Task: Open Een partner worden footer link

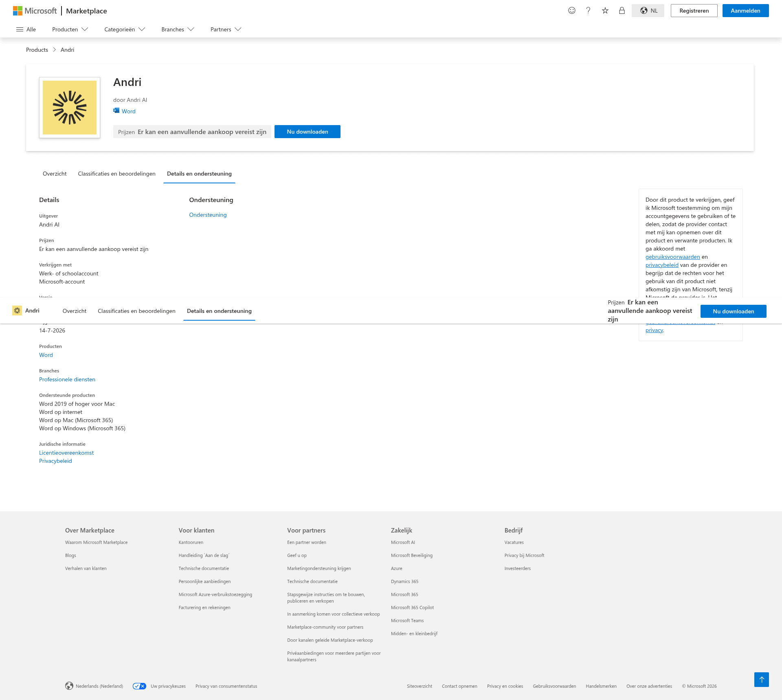Action: 307,542
